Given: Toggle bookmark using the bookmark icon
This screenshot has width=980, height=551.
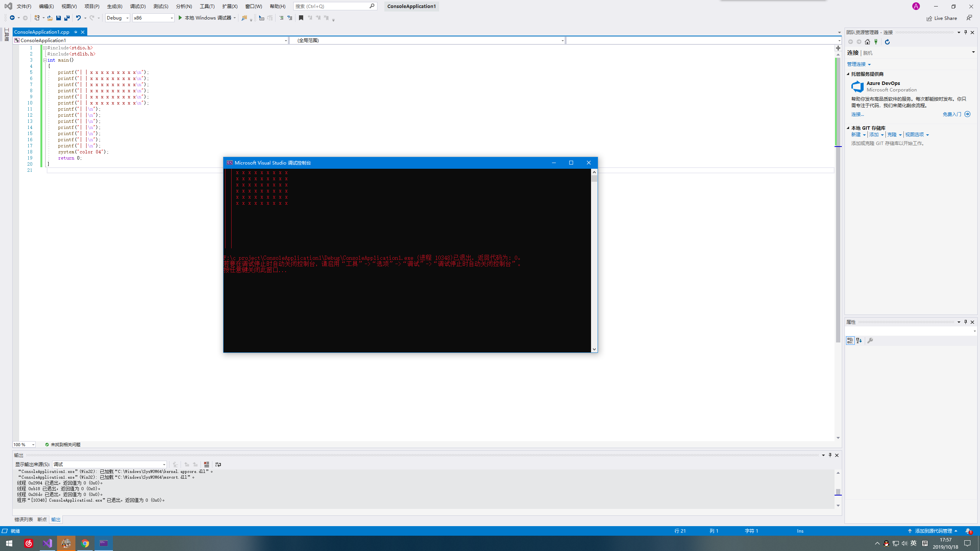Looking at the screenshot, I should point(301,18).
